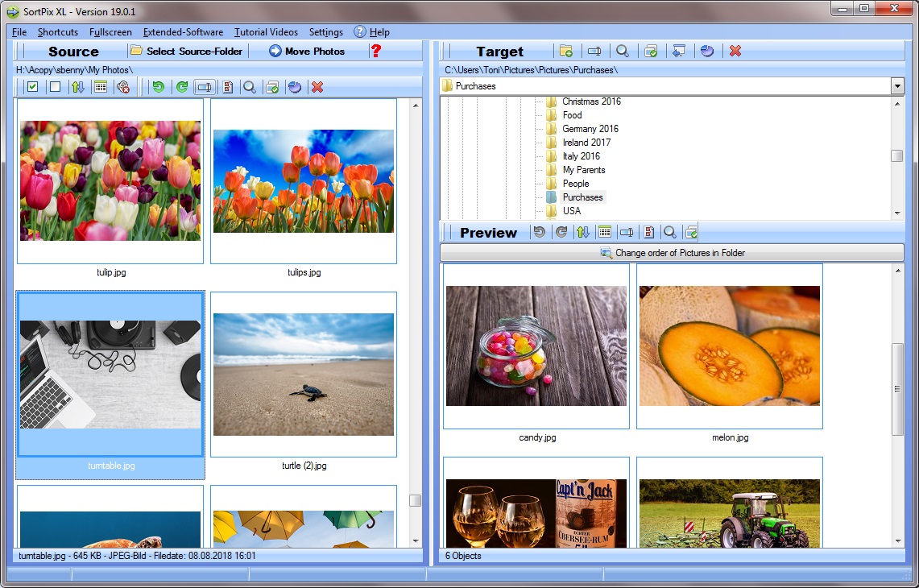Viewport: 919px width, 588px height.
Task: Click the Preview pane vertical scrollbar handle
Action: [897, 389]
